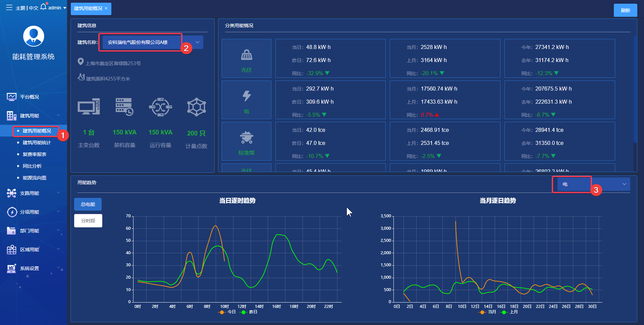Switch to the 分时段 view button

(x=88, y=221)
